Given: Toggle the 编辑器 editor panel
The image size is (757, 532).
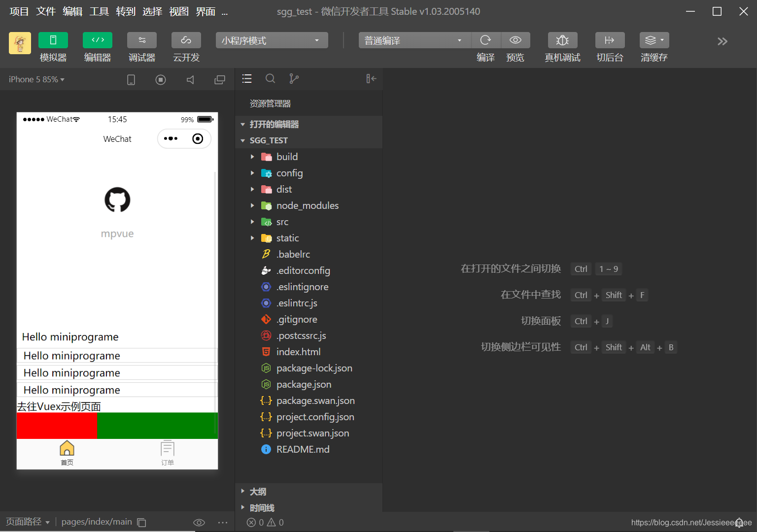Looking at the screenshot, I should coord(98,40).
